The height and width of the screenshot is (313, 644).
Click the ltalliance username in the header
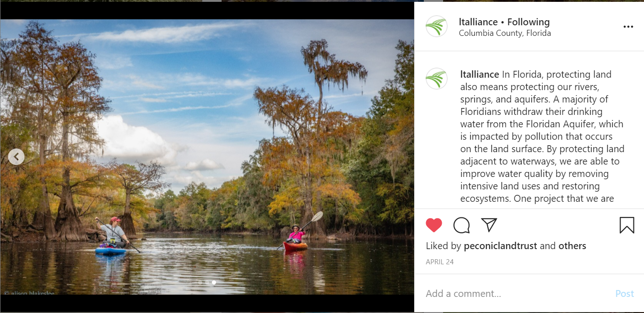[478, 22]
